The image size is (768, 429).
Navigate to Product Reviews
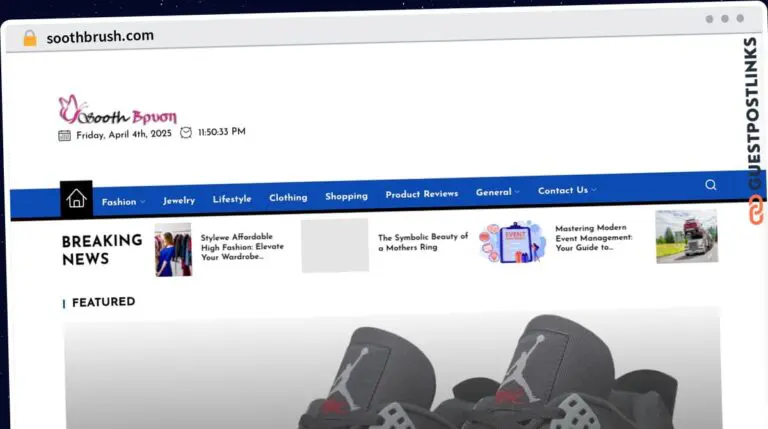pos(421,194)
